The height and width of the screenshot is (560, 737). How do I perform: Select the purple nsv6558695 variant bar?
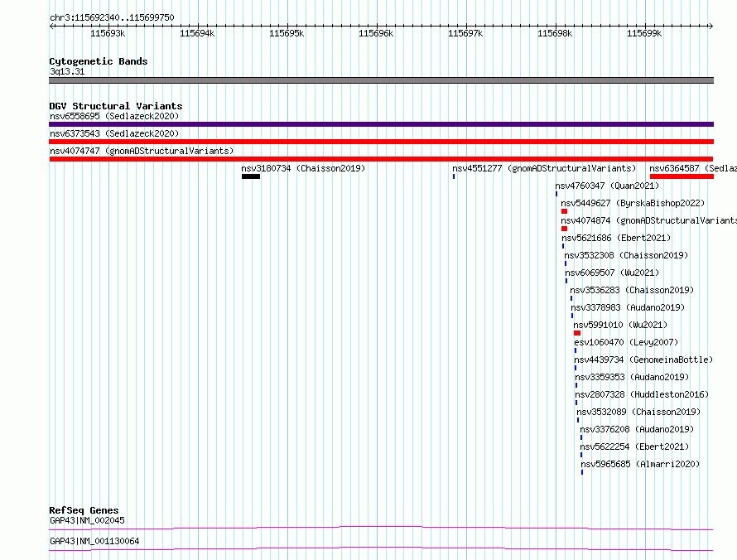381,124
